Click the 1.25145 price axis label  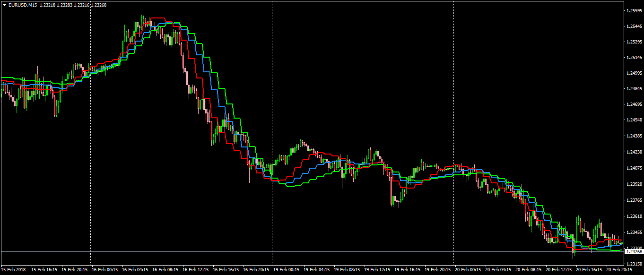click(634, 58)
